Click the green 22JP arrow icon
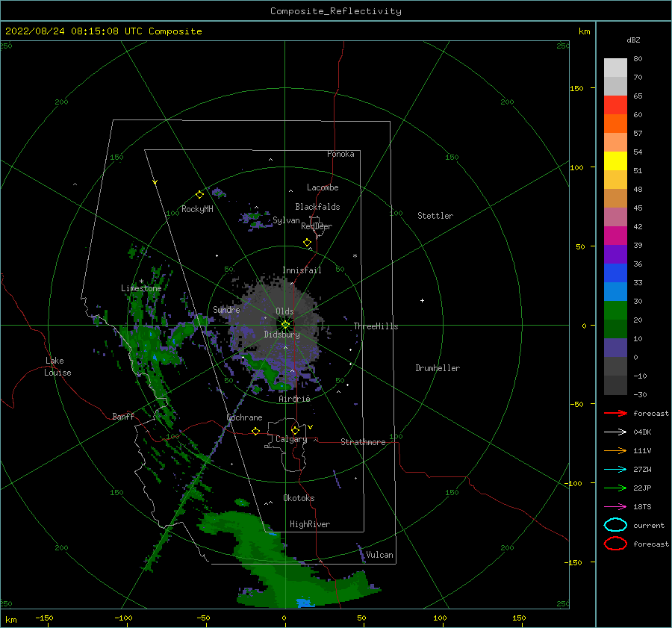The width and height of the screenshot is (672, 628). (x=615, y=488)
